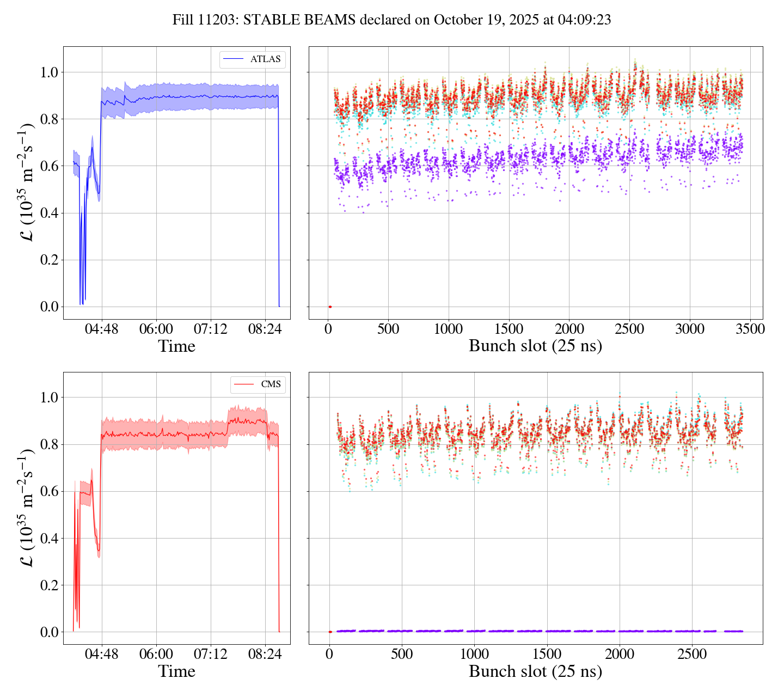Image resolution: width=784 pixels, height=697 pixels.
Task: Click the luminosity y-axis label of ATLAS plot
Action: pyautogui.click(x=26, y=182)
